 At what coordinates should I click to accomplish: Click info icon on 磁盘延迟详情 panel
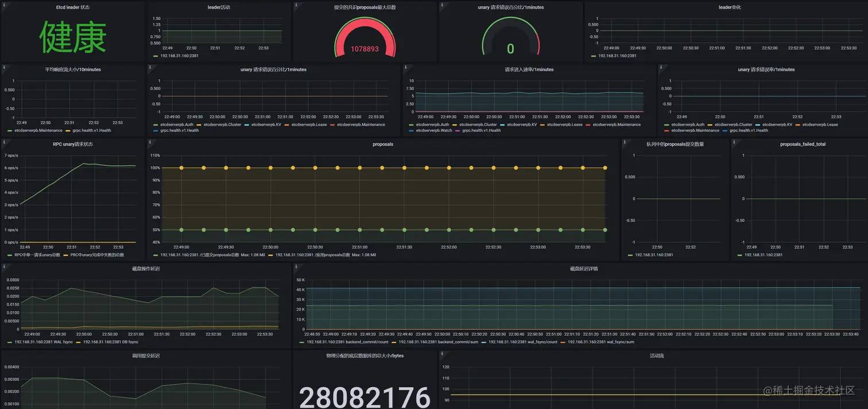coord(297,266)
